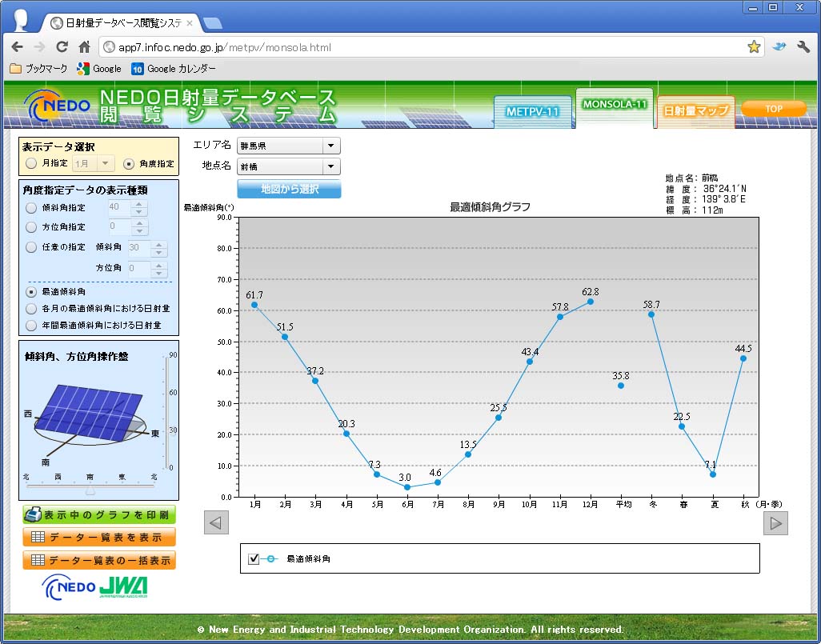Screen dimensions: 821x644
Task: Open the 1月 month dropdown
Action: [93, 163]
